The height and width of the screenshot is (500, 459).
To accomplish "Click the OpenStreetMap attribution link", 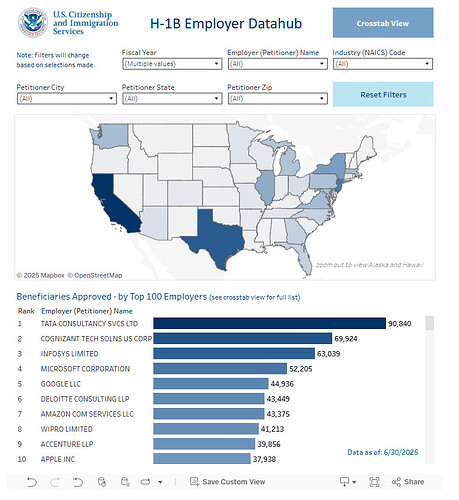I will pyautogui.click(x=95, y=275).
